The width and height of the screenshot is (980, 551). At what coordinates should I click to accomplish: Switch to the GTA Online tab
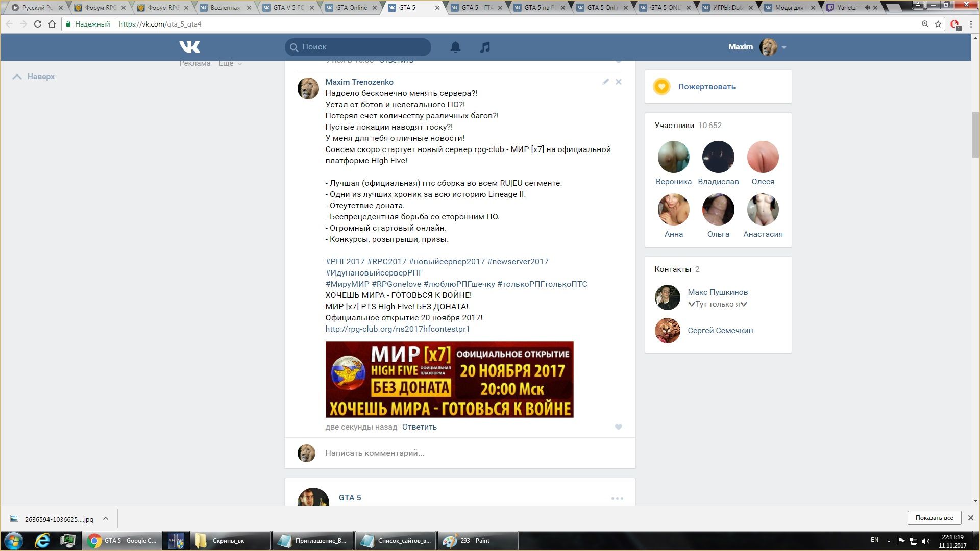point(352,8)
